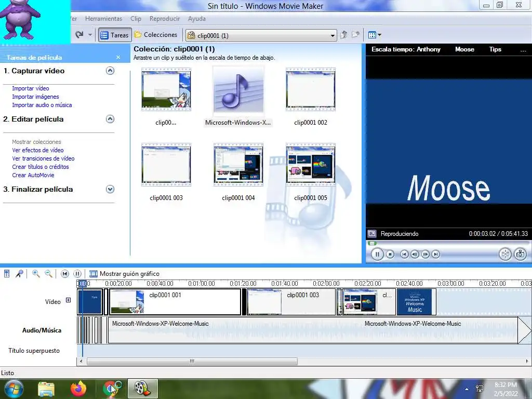
Task: Click the Movie Maker taskbar button
Action: (x=142, y=389)
